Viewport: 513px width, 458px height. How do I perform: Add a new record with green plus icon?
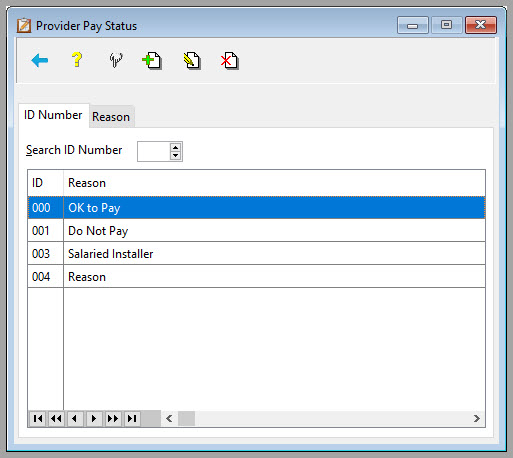[152, 61]
